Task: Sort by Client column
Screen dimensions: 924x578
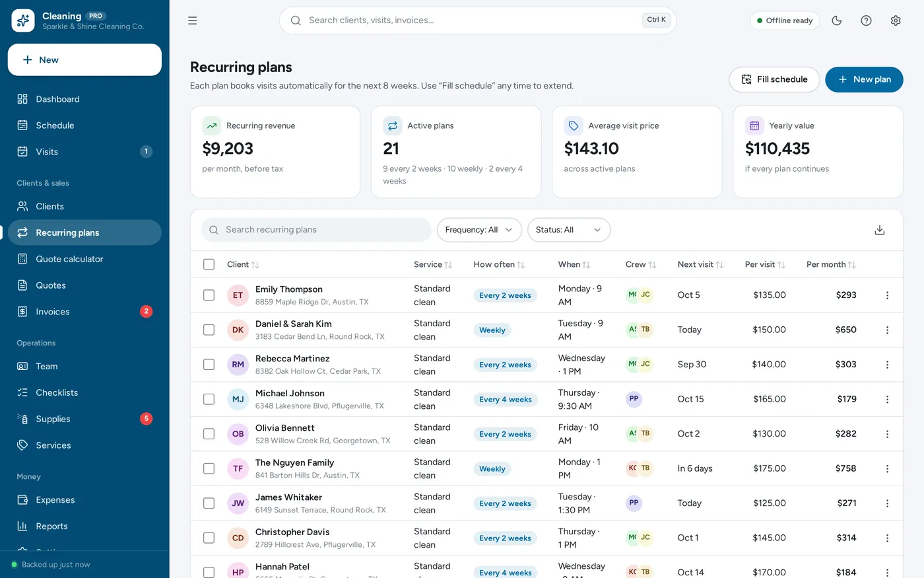Action: [243, 264]
